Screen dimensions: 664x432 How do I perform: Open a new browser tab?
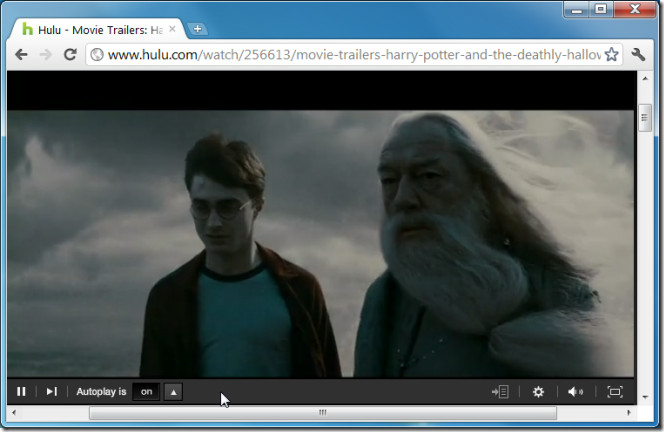click(197, 29)
